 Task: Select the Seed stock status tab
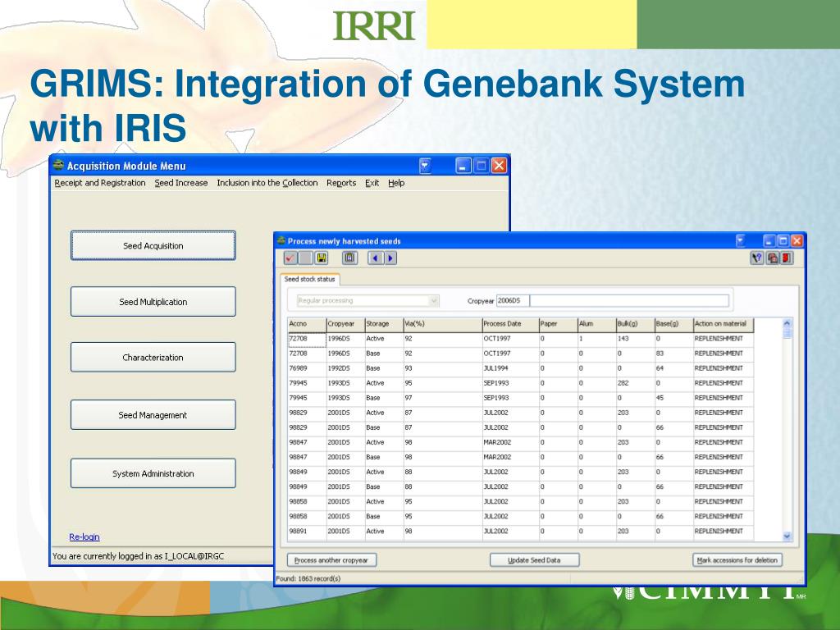click(x=309, y=279)
